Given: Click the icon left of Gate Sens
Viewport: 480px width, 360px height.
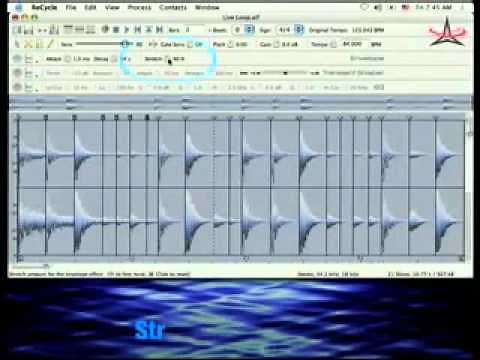Looking at the screenshot, I should click(153, 44).
